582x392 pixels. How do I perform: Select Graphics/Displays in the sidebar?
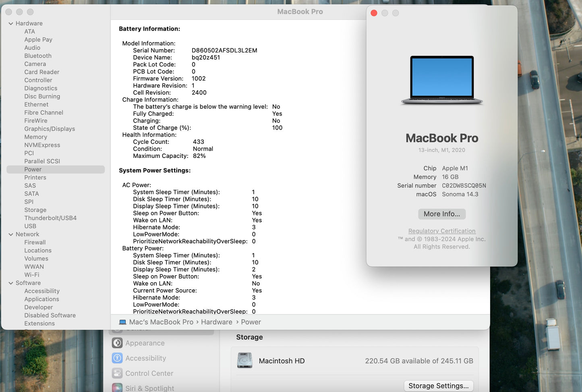(x=50, y=129)
